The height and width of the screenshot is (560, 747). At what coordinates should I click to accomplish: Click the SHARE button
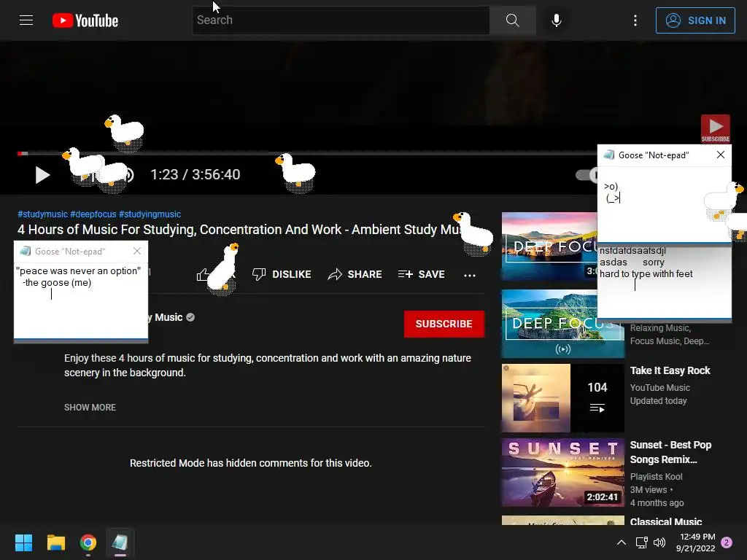tap(355, 274)
